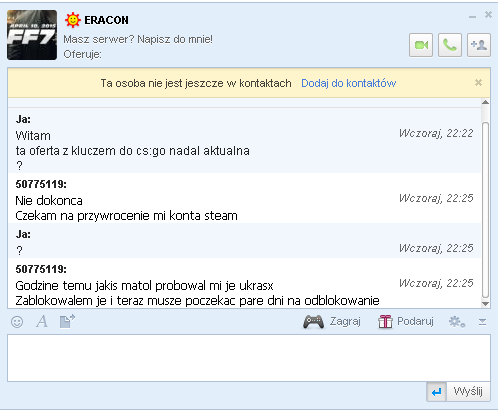This screenshot has width=498, height=413.
Task: Click the Dodaj do kontaktów link
Action: click(348, 83)
